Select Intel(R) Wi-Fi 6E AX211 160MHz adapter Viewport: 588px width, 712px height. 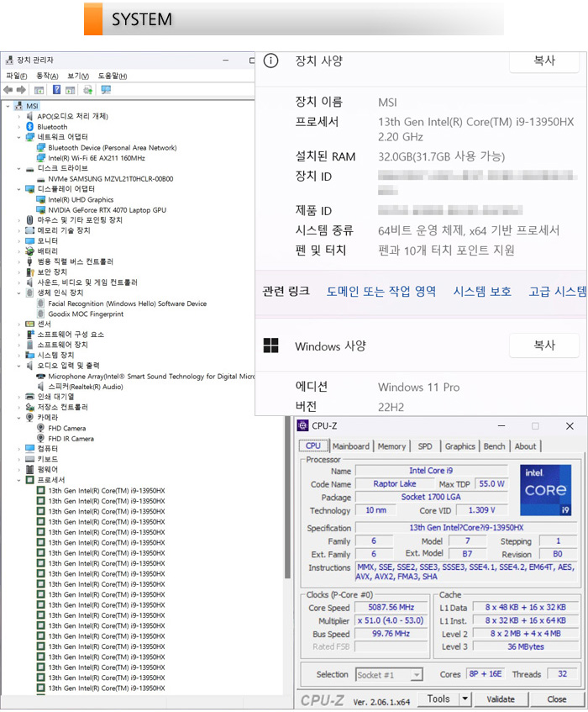pyautogui.click(x=97, y=158)
